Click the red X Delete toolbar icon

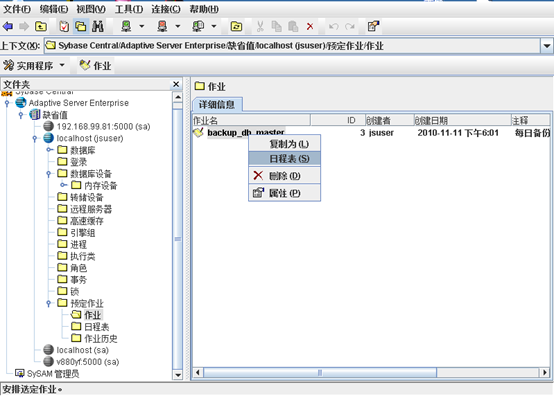click(x=310, y=26)
